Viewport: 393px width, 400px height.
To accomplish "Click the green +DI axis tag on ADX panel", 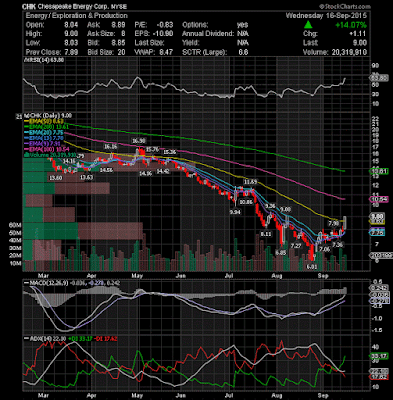I will (379, 356).
